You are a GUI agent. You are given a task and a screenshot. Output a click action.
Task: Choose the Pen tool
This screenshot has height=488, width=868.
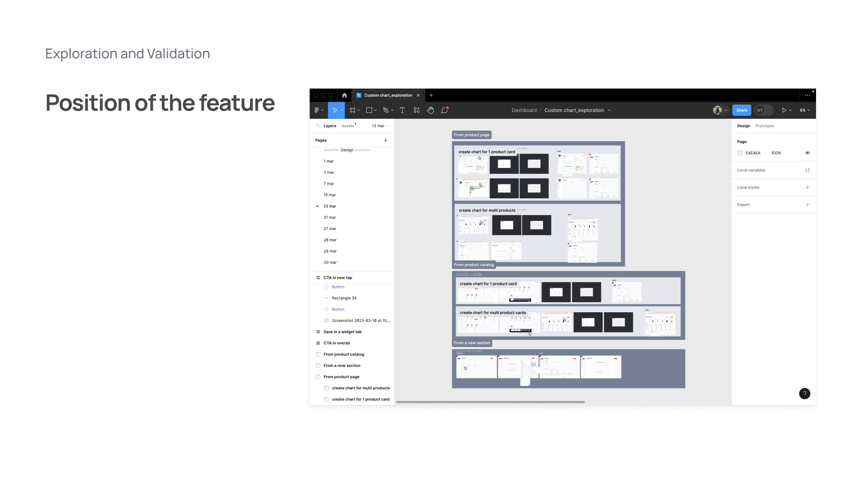(x=386, y=110)
